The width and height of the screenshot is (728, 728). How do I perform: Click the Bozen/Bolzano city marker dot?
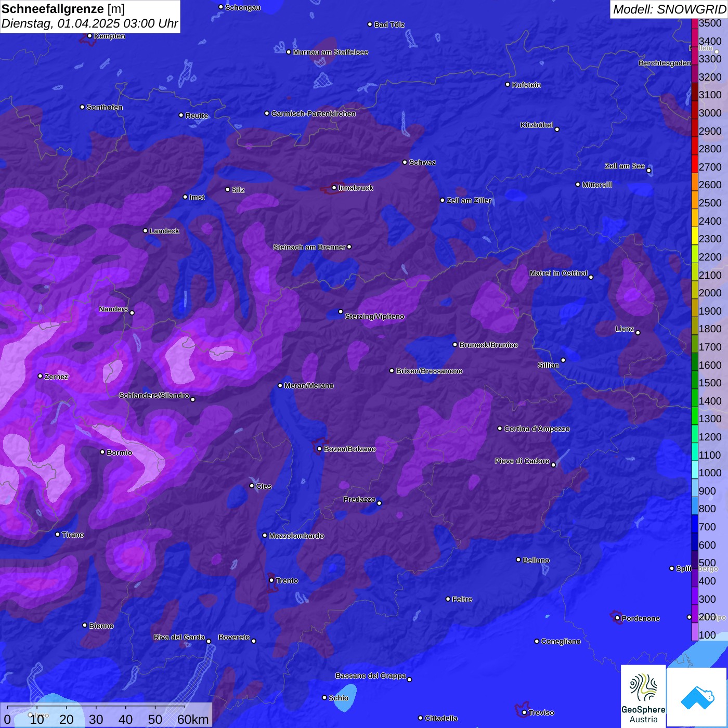[x=319, y=449]
